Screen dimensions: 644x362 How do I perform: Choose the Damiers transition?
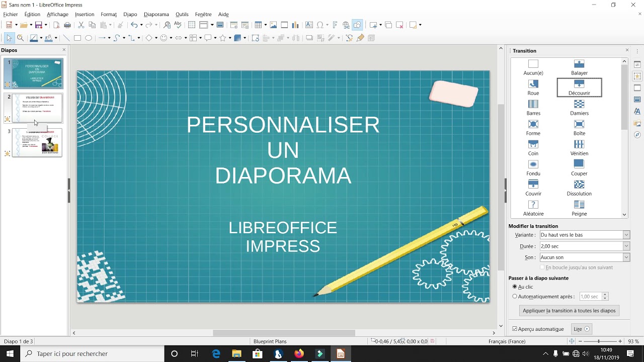coord(579,108)
